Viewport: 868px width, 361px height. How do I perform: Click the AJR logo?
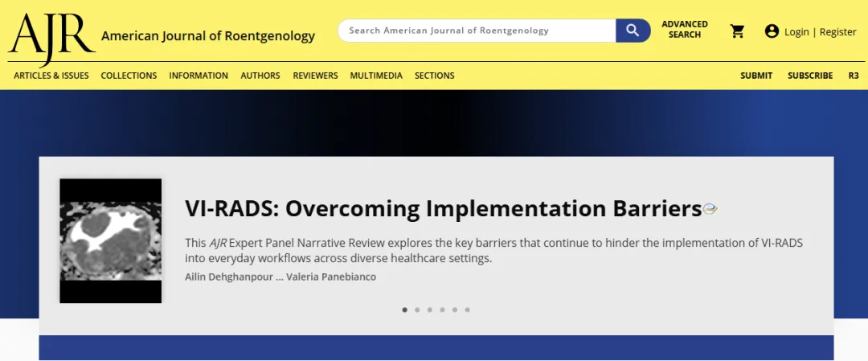51,39
